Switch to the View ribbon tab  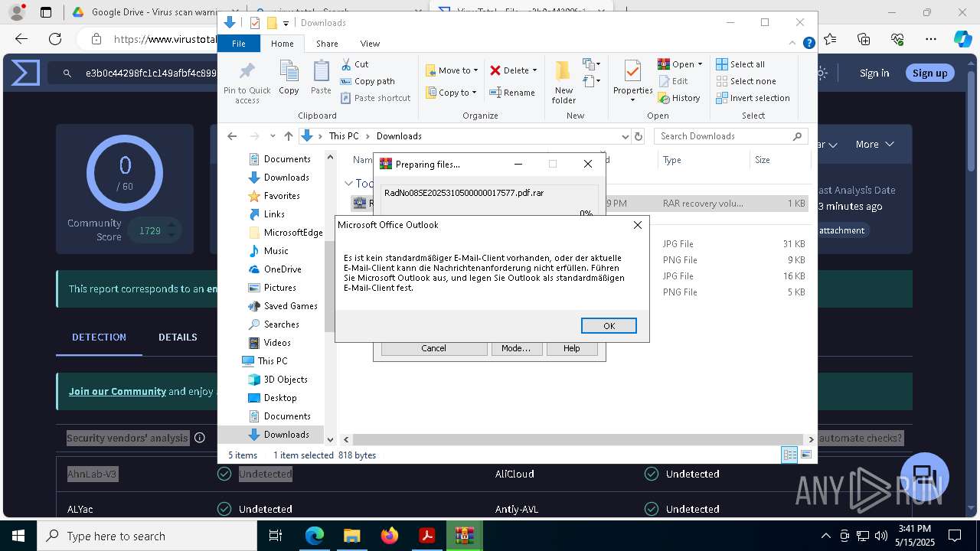click(370, 44)
